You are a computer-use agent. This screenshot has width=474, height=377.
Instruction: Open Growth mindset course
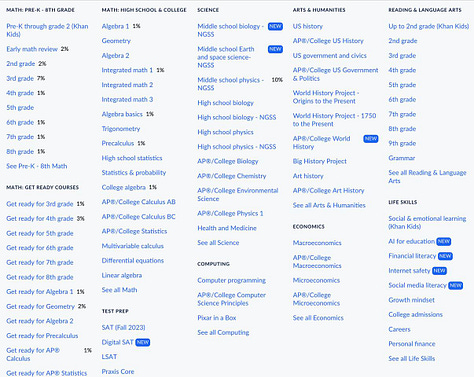pyautogui.click(x=411, y=300)
